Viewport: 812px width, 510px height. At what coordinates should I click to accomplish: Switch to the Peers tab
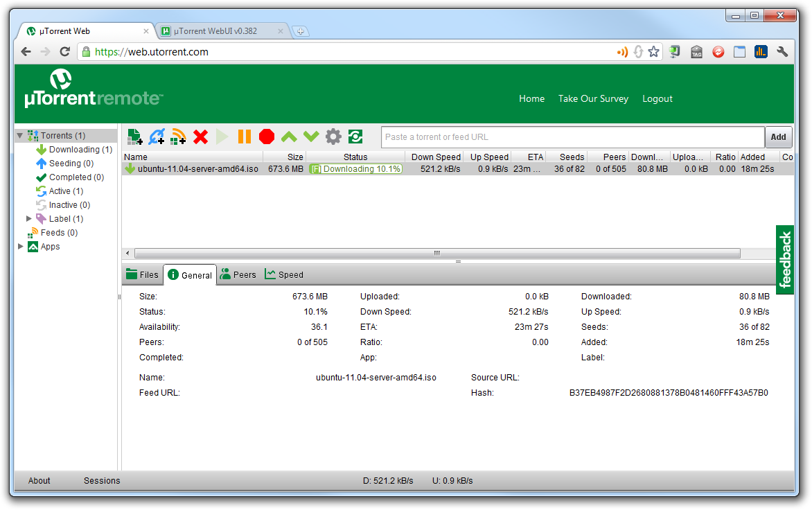click(x=238, y=275)
